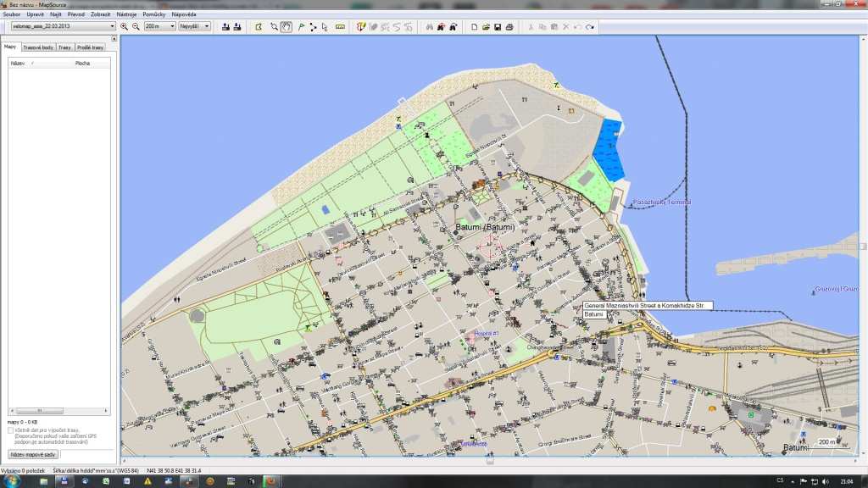868x488 pixels.
Task: Click the Název mapové sady button
Action: coord(34,455)
